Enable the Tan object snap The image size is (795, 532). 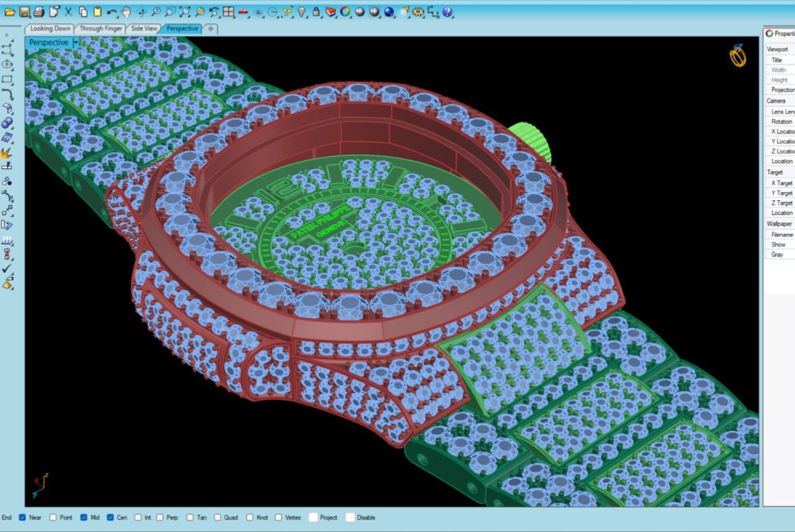tap(190, 517)
